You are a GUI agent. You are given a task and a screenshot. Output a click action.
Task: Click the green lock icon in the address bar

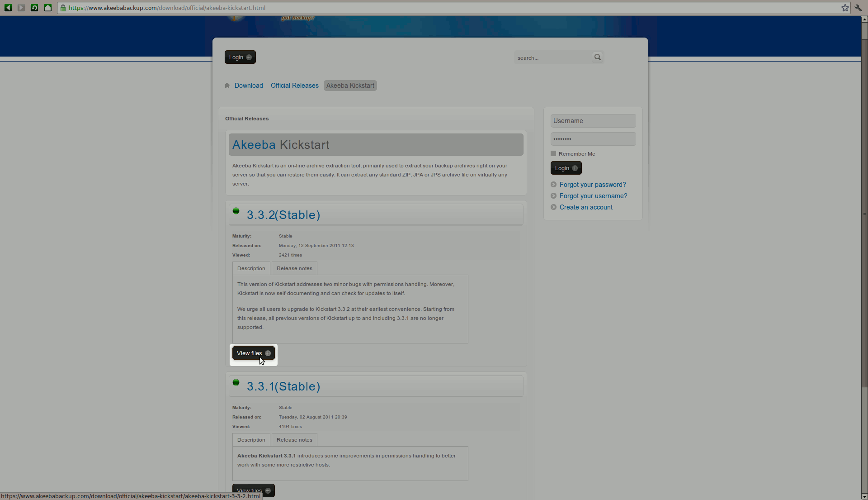click(x=63, y=8)
